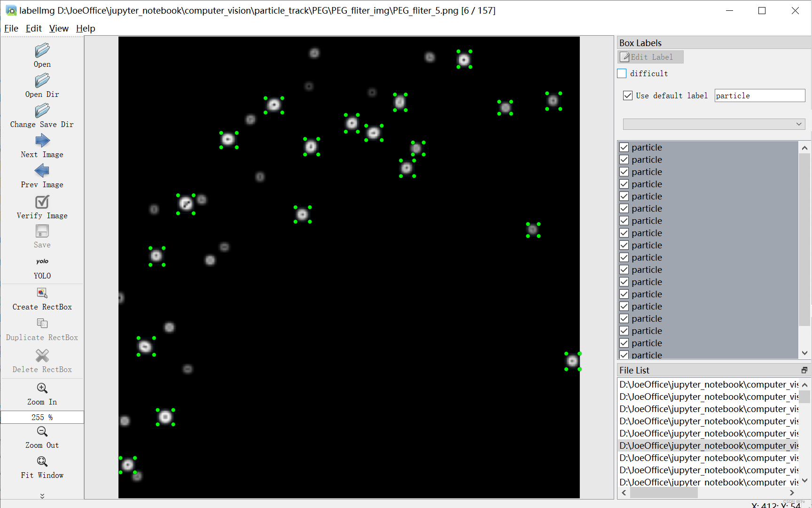Uncheck the first particle box label
Viewport: 812px width, 508px height.
624,147
